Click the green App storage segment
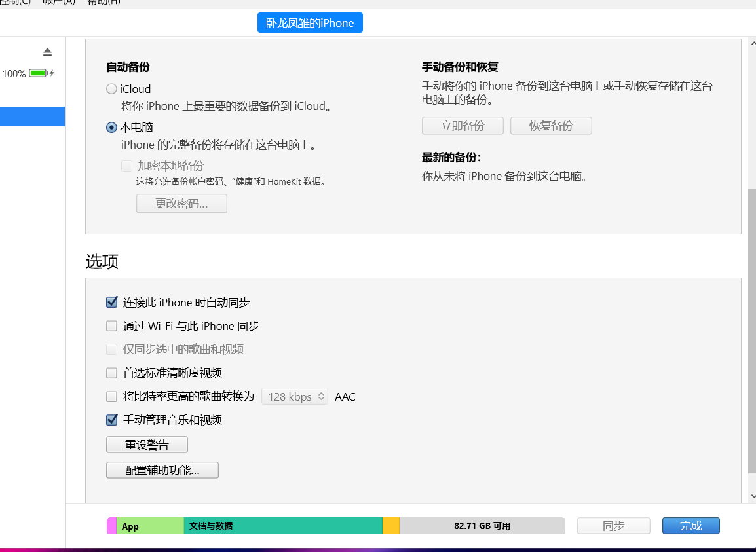The image size is (756, 552). (151, 526)
